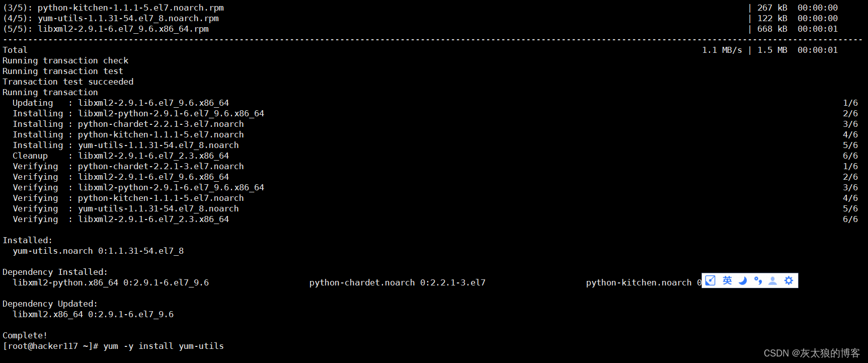The height and width of the screenshot is (363, 868).
Task: Open the Microsoft Pinyin IME logo icon
Action: (711, 280)
